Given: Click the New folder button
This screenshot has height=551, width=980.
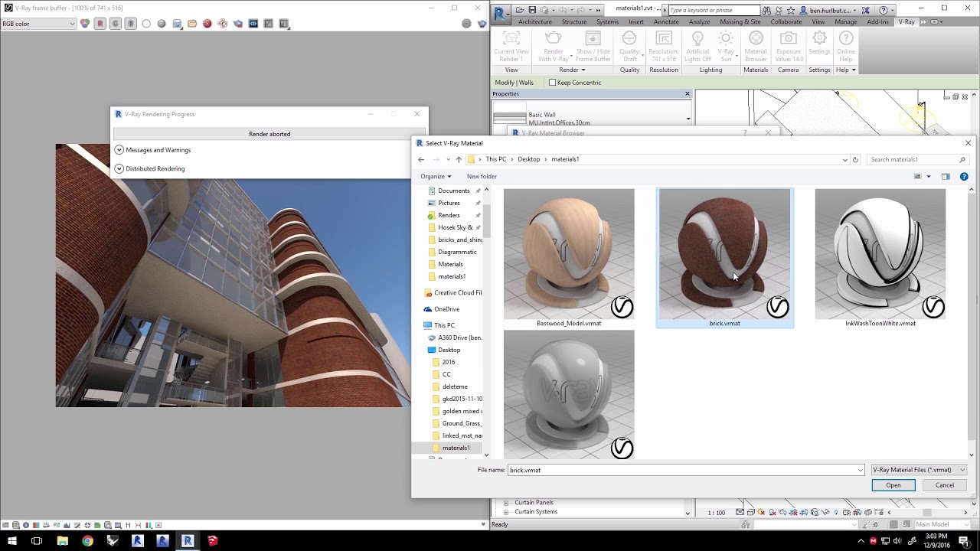Looking at the screenshot, I should click(x=482, y=176).
